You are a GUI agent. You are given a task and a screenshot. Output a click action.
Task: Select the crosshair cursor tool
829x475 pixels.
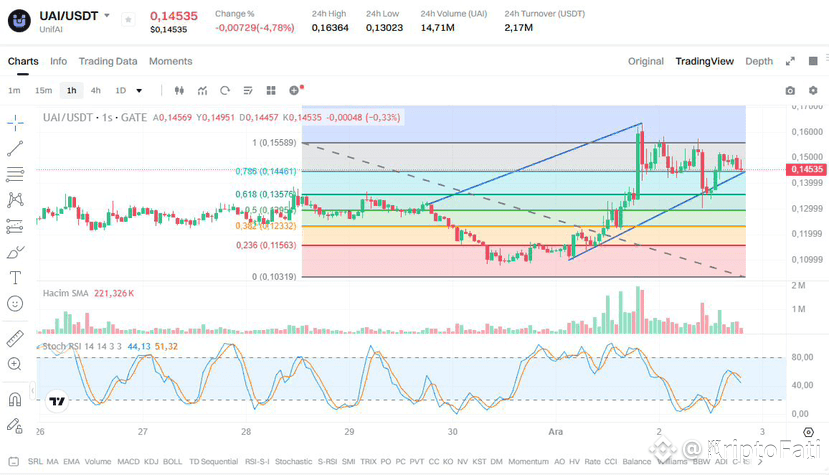click(x=15, y=123)
